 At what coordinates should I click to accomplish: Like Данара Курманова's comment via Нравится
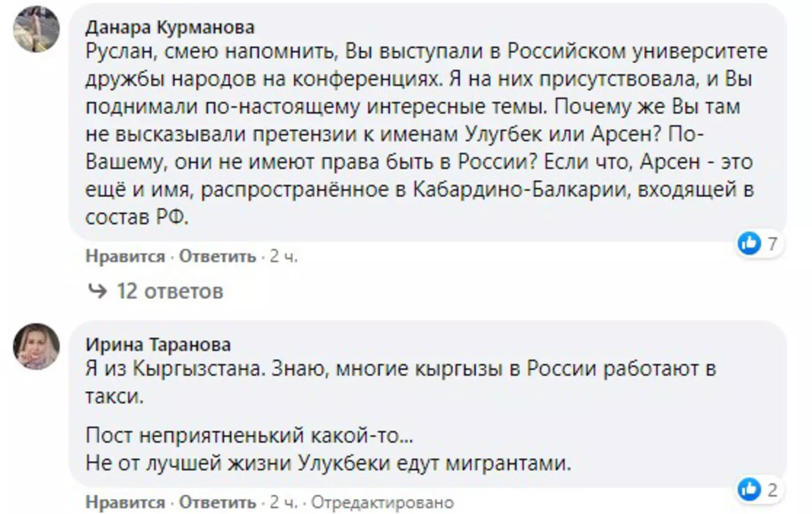(125, 256)
